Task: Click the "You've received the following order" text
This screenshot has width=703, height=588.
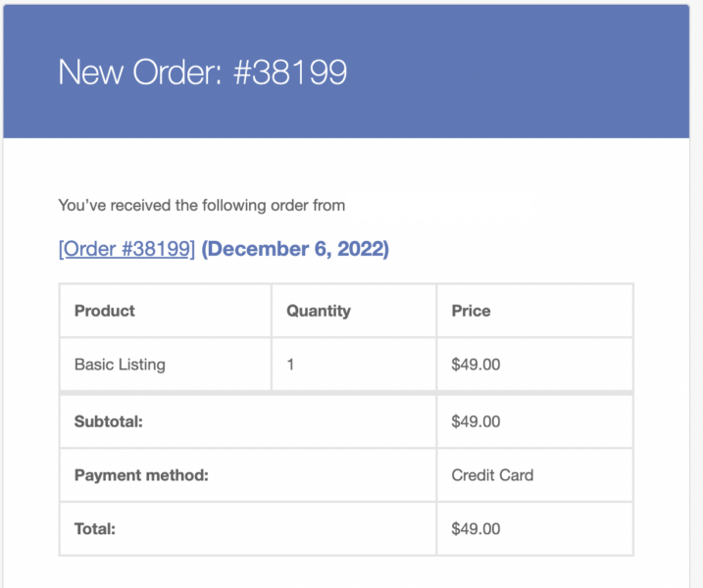Action: [x=201, y=206]
